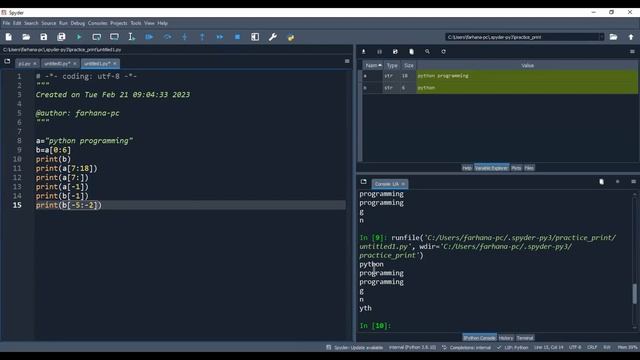640x360 pixels.
Task: Open the Projects menu
Action: pyautogui.click(x=119, y=23)
